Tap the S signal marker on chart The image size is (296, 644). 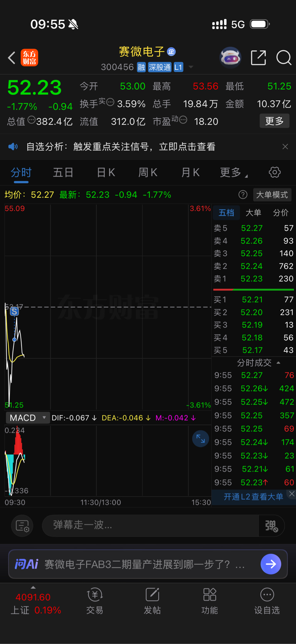pos(14,311)
